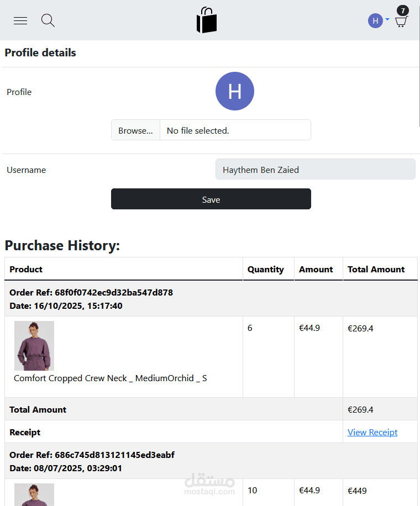Click the search magnifier icon

(x=48, y=21)
